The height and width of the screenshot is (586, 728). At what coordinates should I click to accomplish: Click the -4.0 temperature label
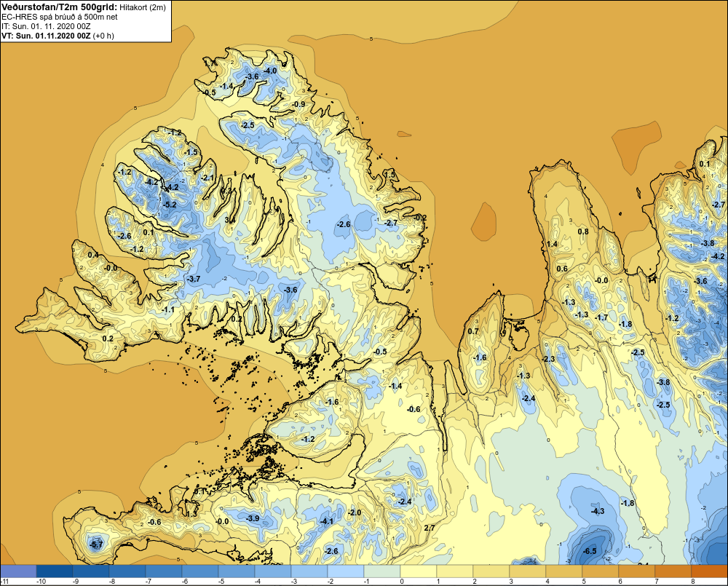pyautogui.click(x=270, y=71)
